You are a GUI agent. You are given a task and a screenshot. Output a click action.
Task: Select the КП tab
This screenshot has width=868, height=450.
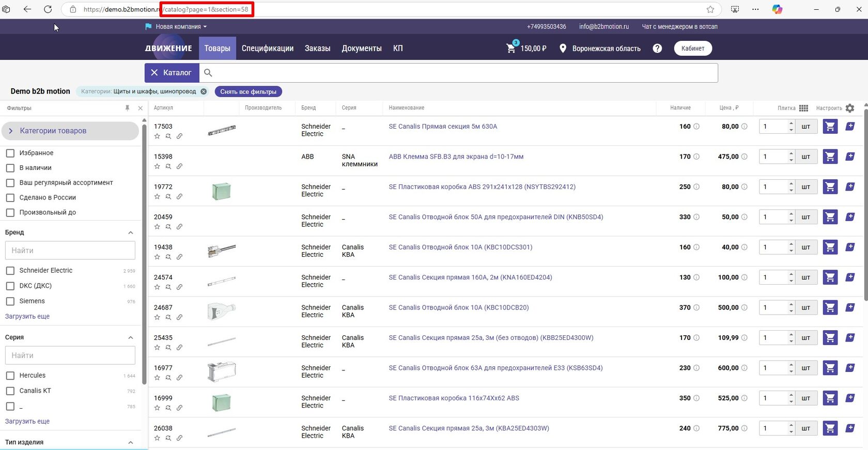click(x=398, y=48)
